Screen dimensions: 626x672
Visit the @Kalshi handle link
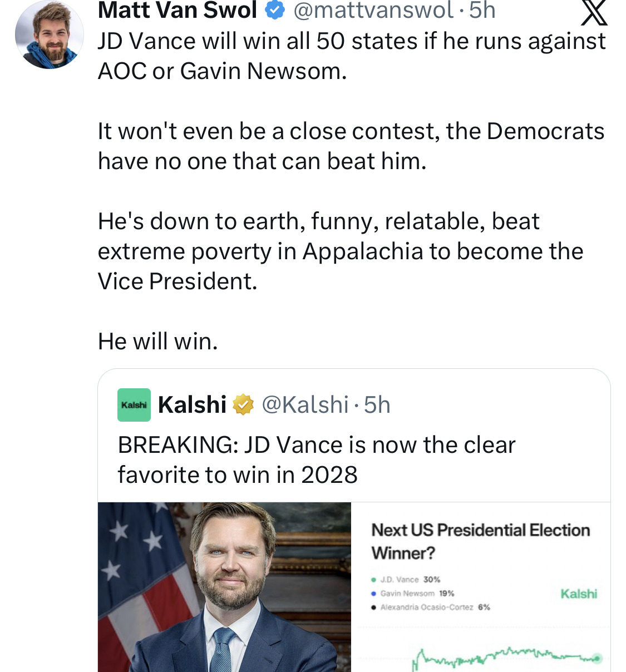pyautogui.click(x=305, y=405)
